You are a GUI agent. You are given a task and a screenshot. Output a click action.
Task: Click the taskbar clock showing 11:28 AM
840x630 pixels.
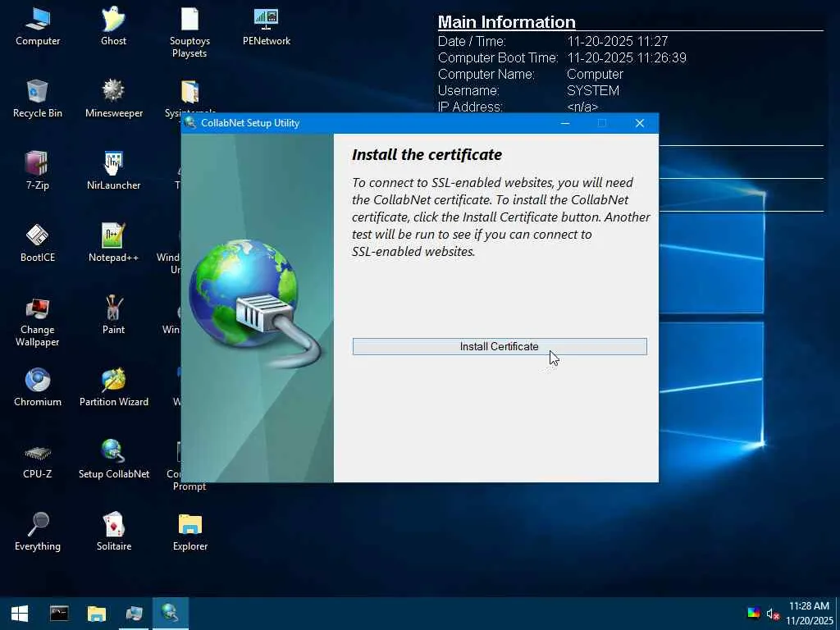pos(809,614)
